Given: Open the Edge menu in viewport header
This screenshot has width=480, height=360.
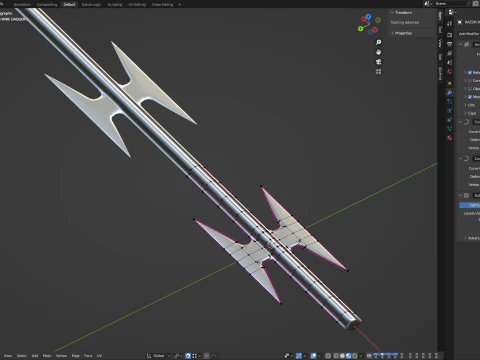Looking at the screenshot, I should [x=76, y=356].
